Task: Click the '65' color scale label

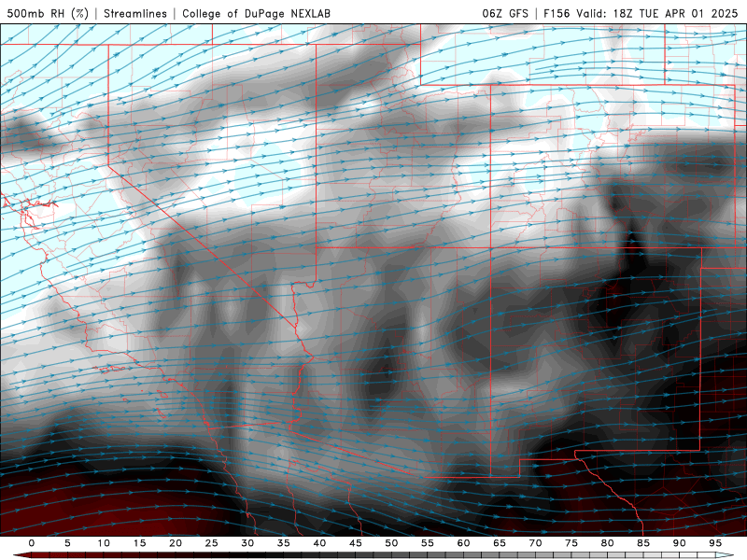Action: (x=500, y=543)
